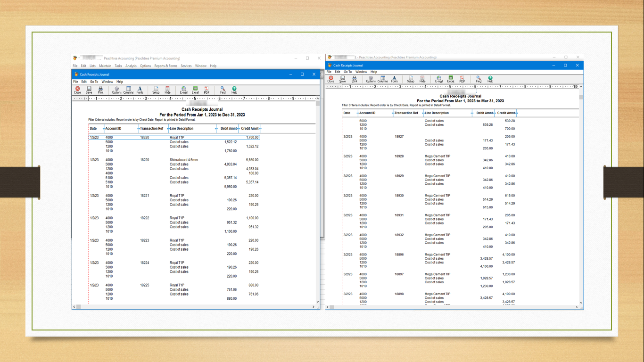644x362 pixels.
Task: Create PDF from the right journal toolbar
Action: [462, 79]
